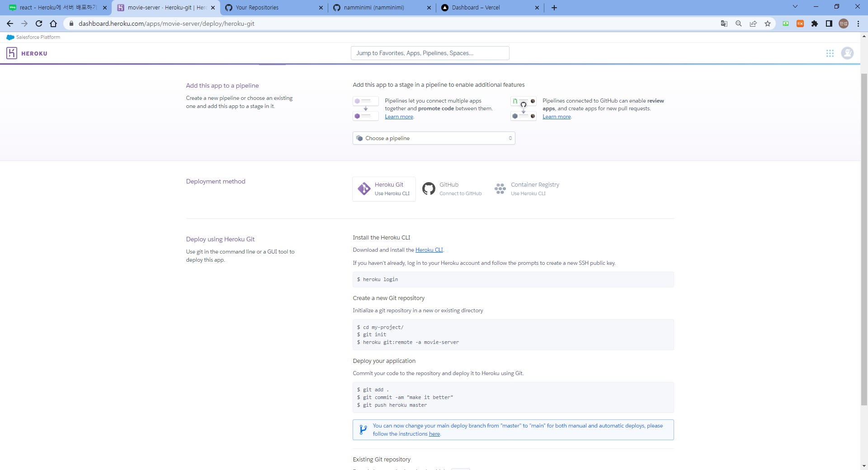
Task: Open the Chrome three-dot menu
Action: pos(858,23)
